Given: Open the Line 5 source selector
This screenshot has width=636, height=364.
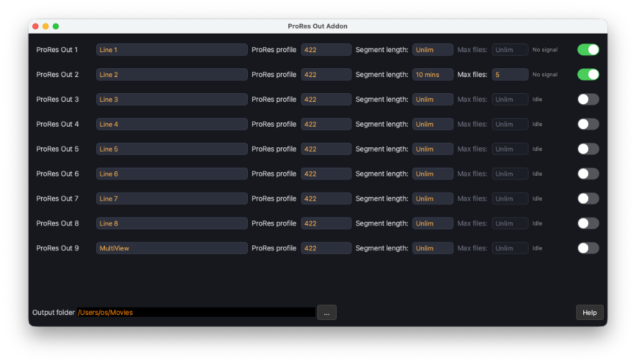Looking at the screenshot, I should [171, 149].
